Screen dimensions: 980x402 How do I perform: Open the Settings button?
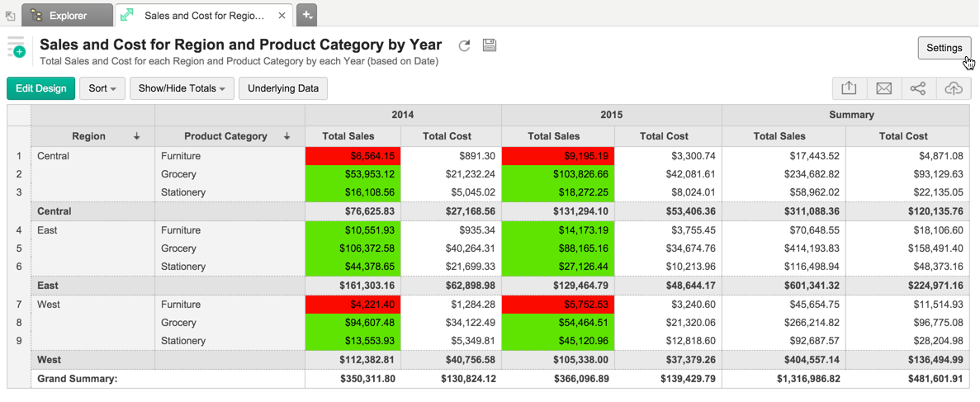point(944,48)
